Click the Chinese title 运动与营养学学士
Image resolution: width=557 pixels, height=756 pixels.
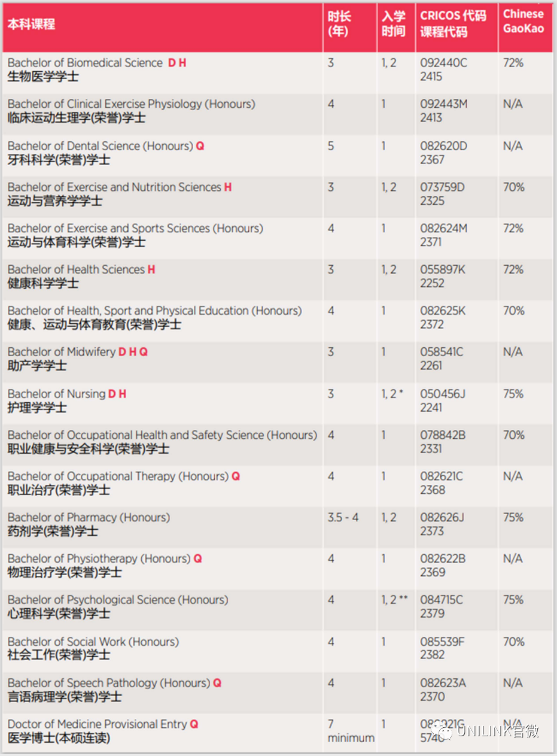[x=55, y=202]
